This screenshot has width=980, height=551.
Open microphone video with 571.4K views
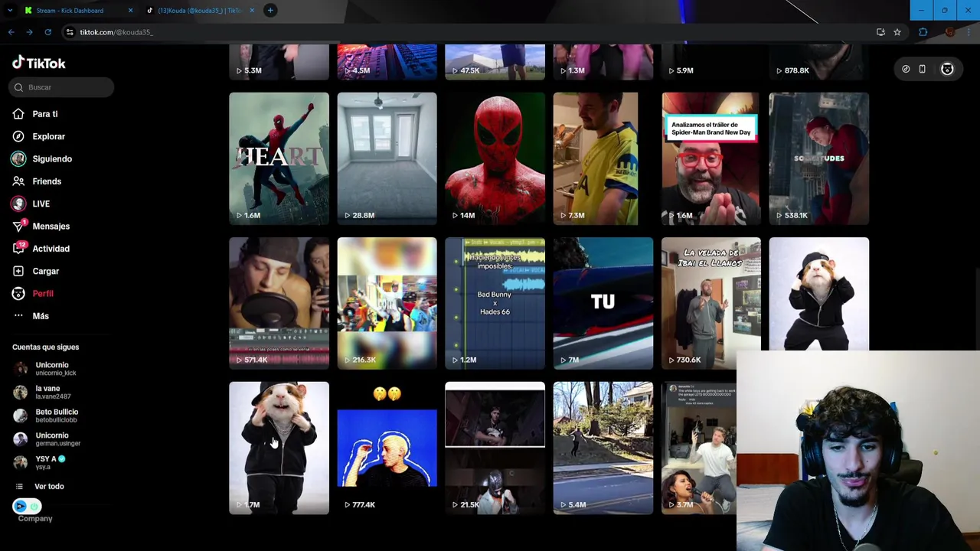tap(279, 303)
